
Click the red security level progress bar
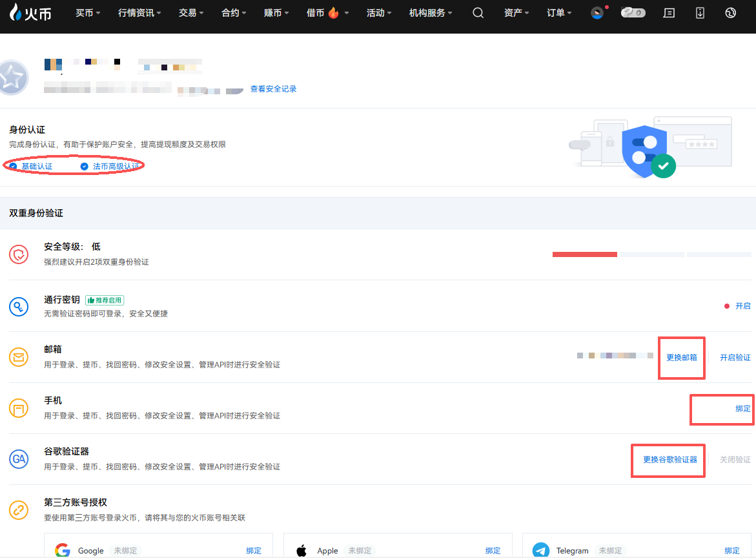tap(584, 254)
